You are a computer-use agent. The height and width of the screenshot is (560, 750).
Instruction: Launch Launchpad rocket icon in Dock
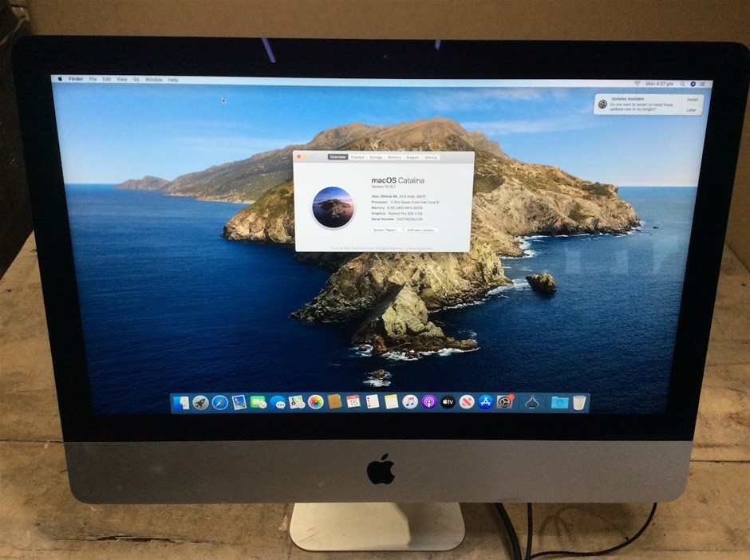[200, 403]
